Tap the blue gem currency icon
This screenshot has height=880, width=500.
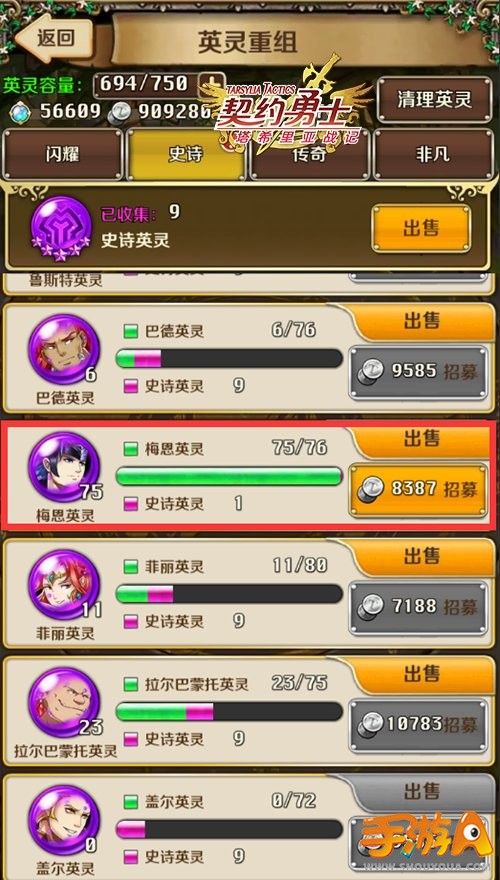click(x=22, y=113)
